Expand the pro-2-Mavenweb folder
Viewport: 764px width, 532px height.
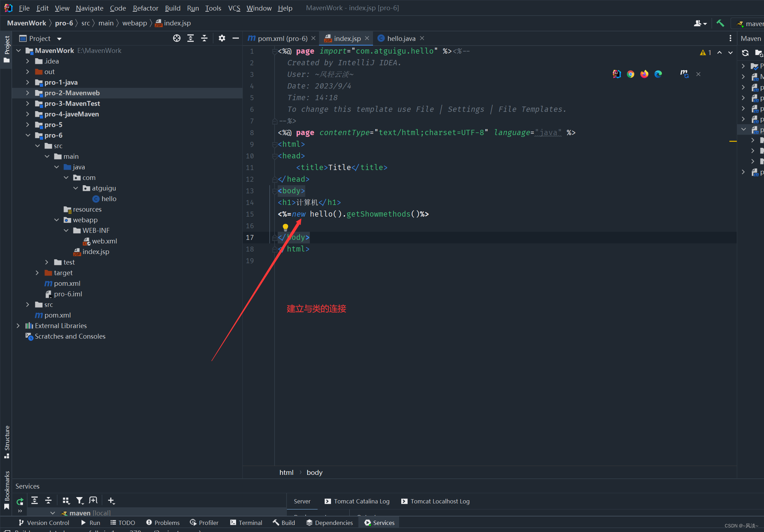[x=28, y=93]
